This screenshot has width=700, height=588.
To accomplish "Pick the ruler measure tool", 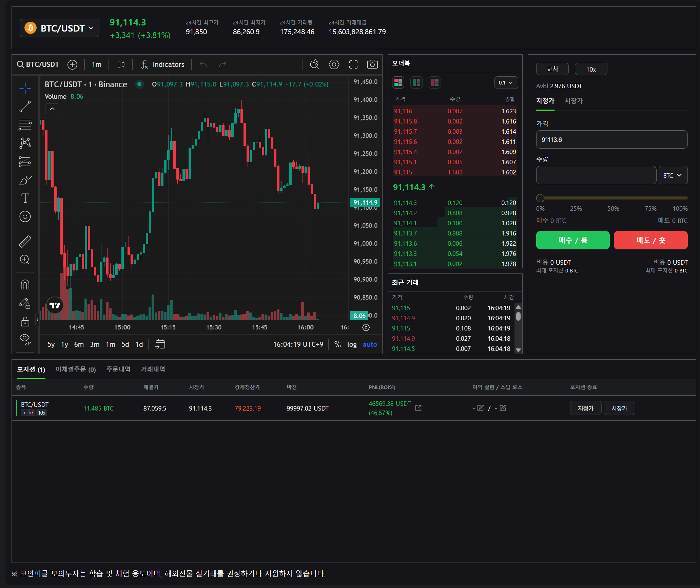I will pyautogui.click(x=25, y=241).
